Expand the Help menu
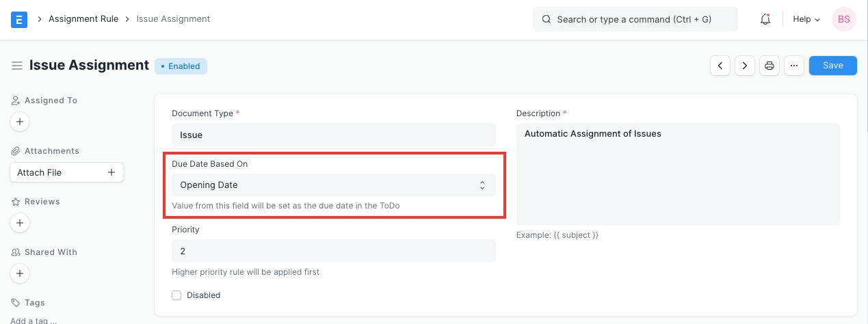This screenshot has height=324, width=868. click(x=806, y=19)
